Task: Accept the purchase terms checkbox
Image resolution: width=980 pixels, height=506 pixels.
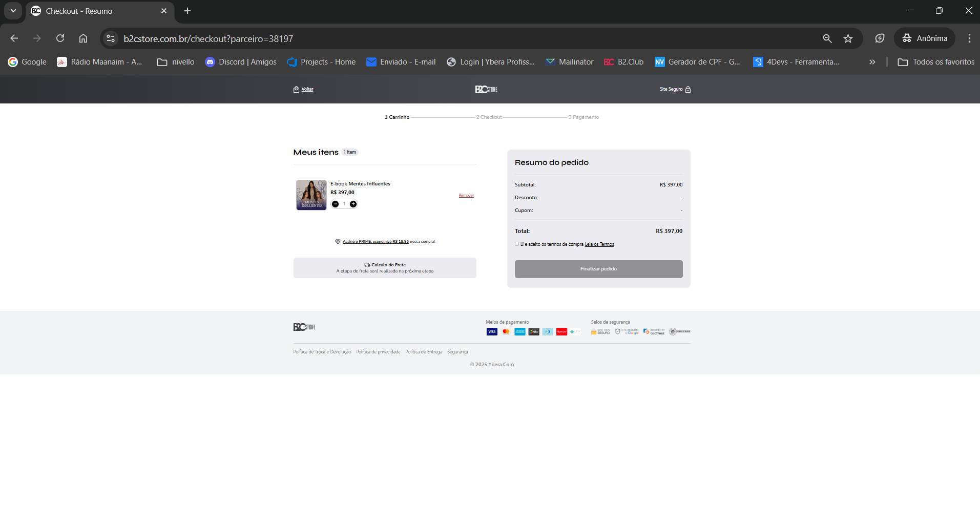Action: pyautogui.click(x=517, y=244)
